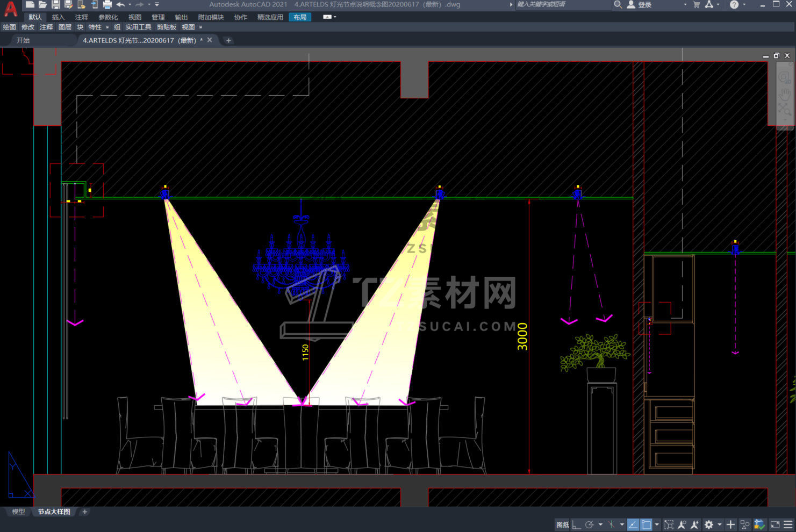Click the 图纸 paper space button
Image resolution: width=796 pixels, height=532 pixels.
pos(562,524)
